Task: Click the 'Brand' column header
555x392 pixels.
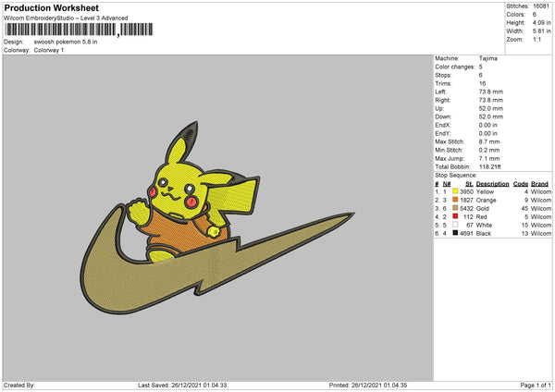Action: [540, 184]
